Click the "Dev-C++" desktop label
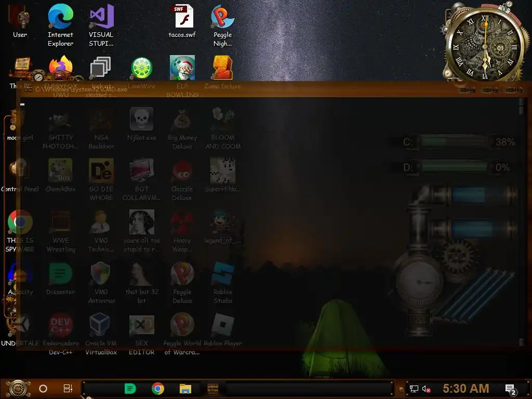The height and width of the screenshot is (399, 532). point(60,352)
